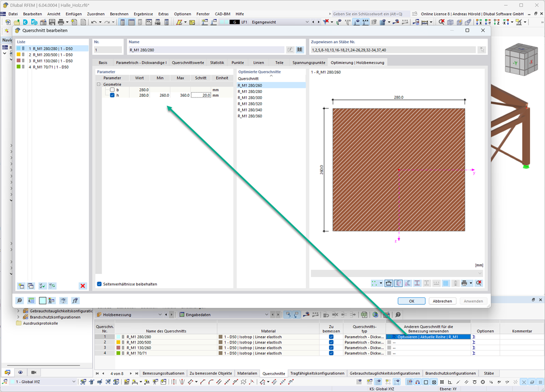
Task: Click red X delete icon below Liste
Action: pyautogui.click(x=82, y=286)
